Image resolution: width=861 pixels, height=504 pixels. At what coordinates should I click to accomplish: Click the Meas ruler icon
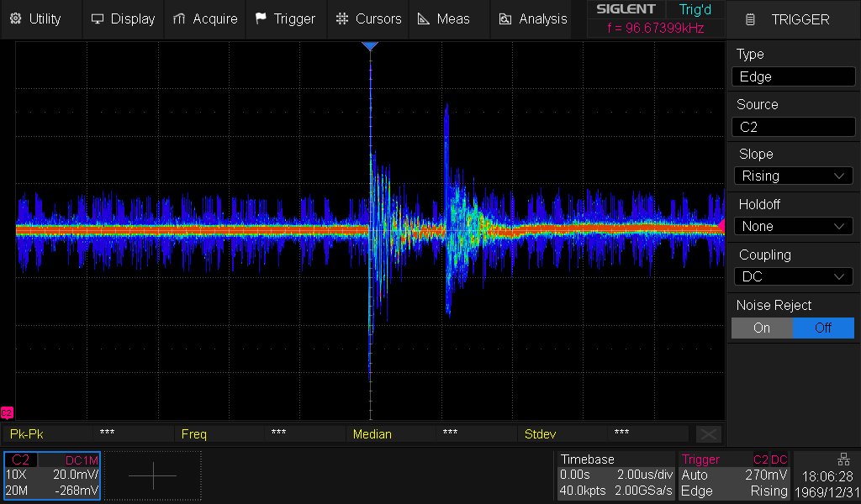click(x=423, y=18)
